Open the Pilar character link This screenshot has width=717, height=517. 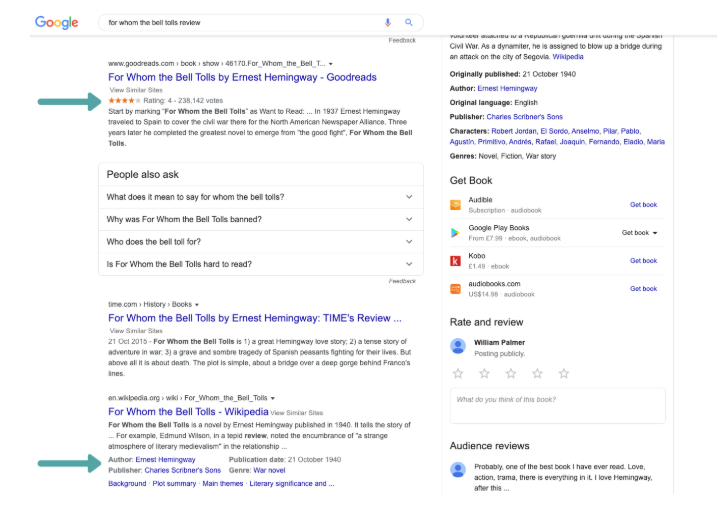[610, 131]
